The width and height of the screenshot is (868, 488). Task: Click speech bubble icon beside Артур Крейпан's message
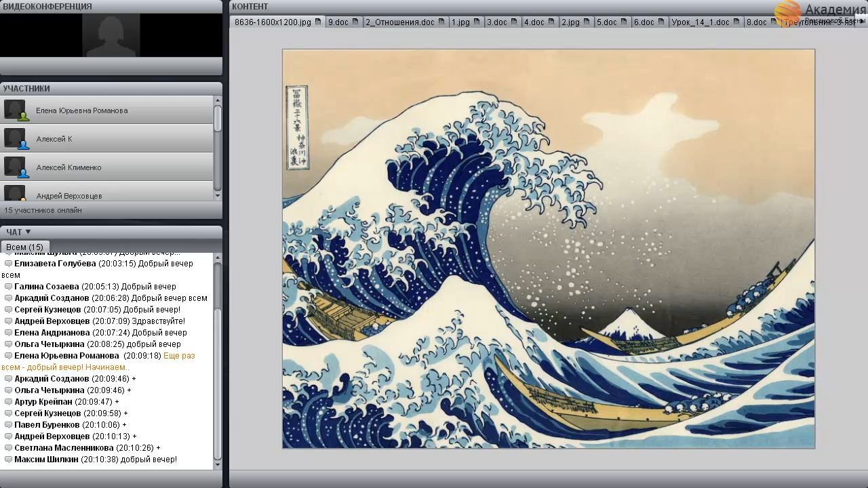pyautogui.click(x=9, y=402)
